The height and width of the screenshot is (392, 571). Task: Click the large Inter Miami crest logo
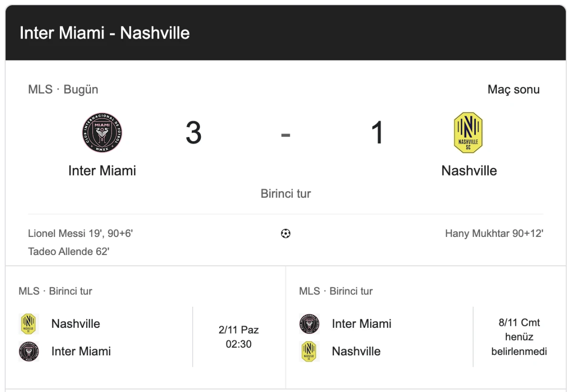coord(102,133)
